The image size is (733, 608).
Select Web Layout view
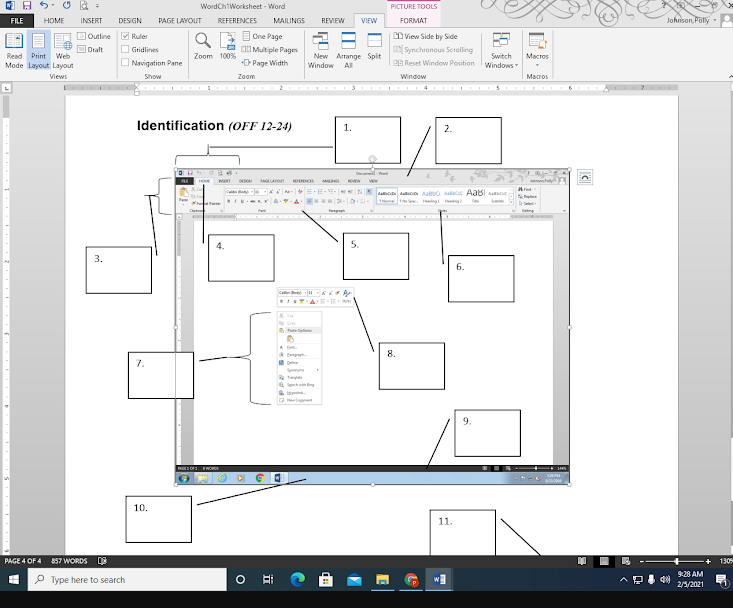point(63,51)
